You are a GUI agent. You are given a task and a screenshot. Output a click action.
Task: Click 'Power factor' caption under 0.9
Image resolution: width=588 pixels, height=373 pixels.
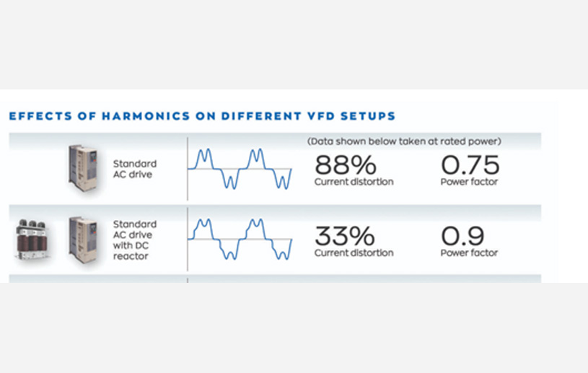pyautogui.click(x=469, y=253)
